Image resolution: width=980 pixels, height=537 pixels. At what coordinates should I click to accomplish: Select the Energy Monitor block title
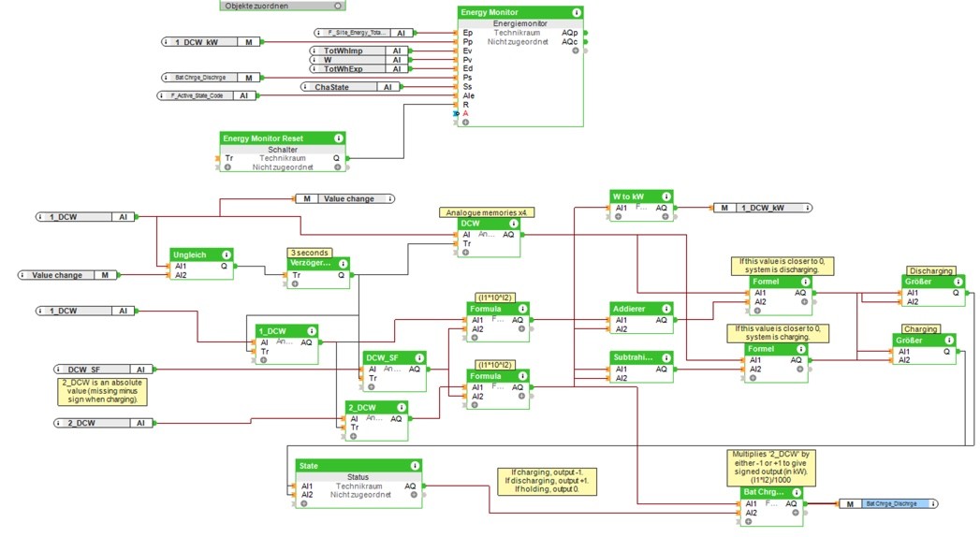pyautogui.click(x=490, y=12)
